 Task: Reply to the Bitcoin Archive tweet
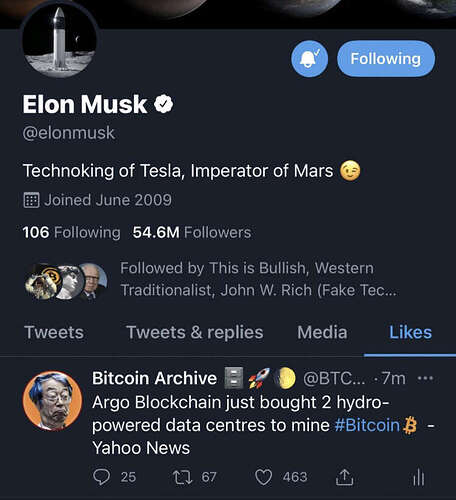pos(101,477)
